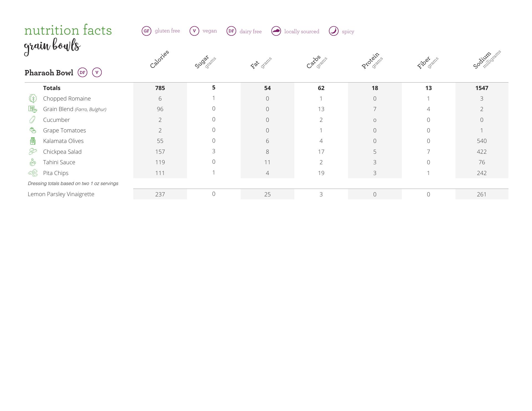Screen dimensions: 532x411
Task: Click the Totals calories value 785
Action: pos(160,88)
